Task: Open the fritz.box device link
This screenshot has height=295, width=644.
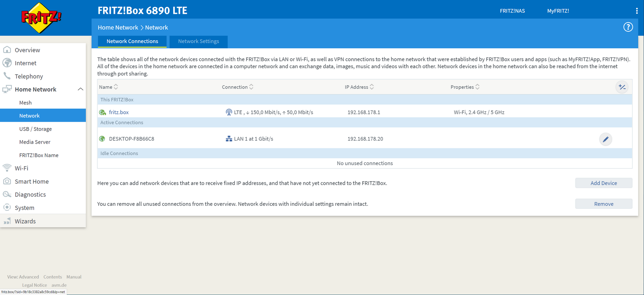Action: pyautogui.click(x=119, y=112)
